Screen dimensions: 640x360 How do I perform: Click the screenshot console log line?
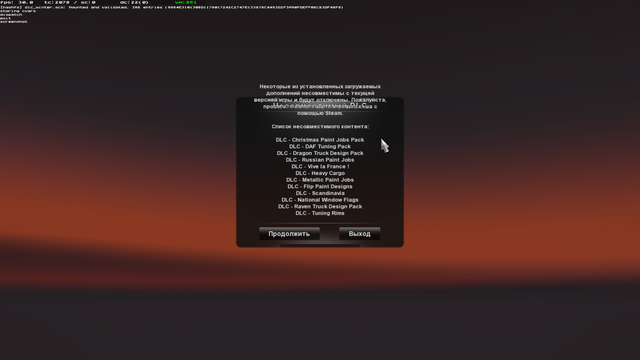pyautogui.click(x=14, y=22)
